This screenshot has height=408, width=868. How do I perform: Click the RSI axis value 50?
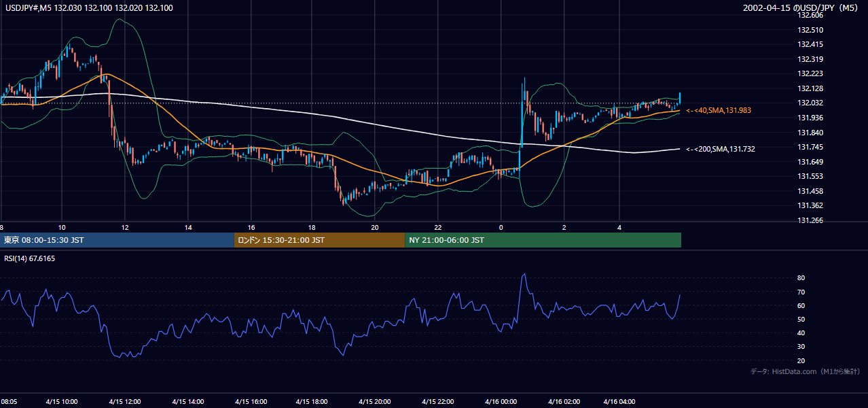tap(801, 319)
